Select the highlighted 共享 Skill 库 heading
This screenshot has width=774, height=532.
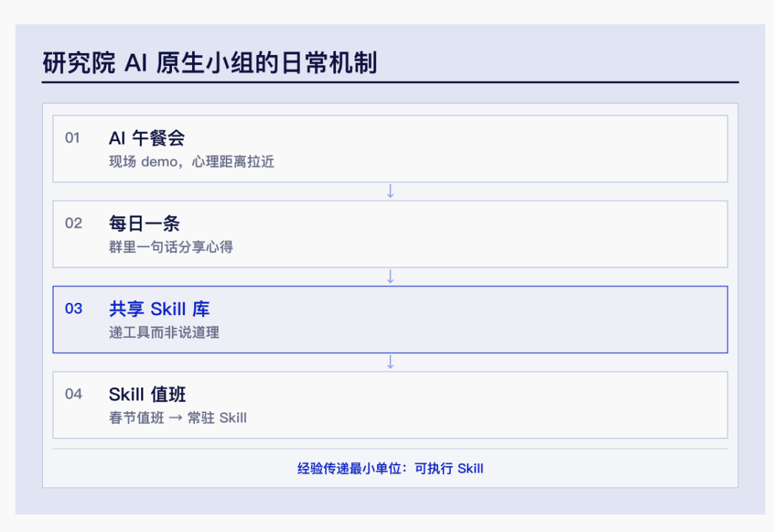point(159,309)
